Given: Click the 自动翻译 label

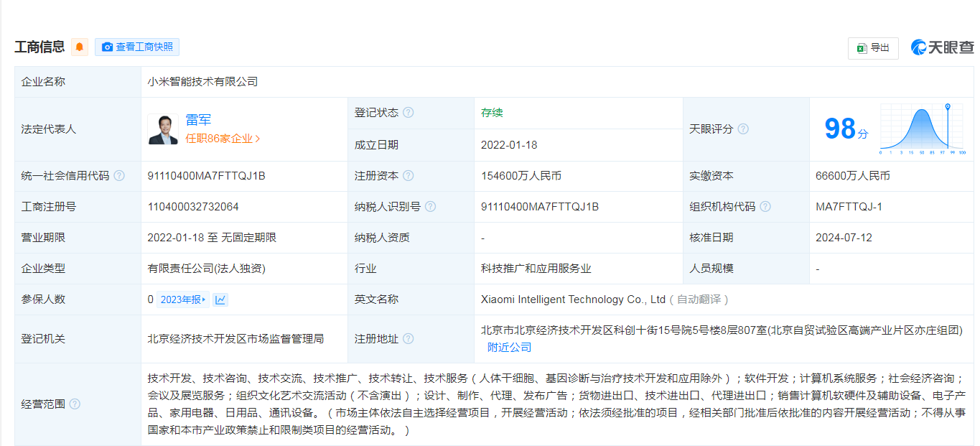Looking at the screenshot, I should pos(699,299).
